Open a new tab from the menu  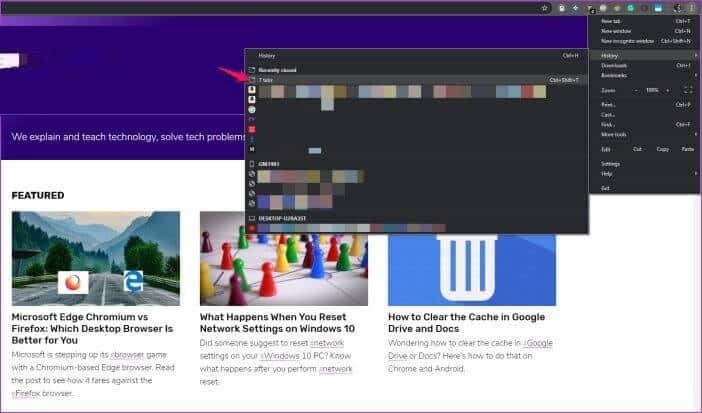[644, 21]
